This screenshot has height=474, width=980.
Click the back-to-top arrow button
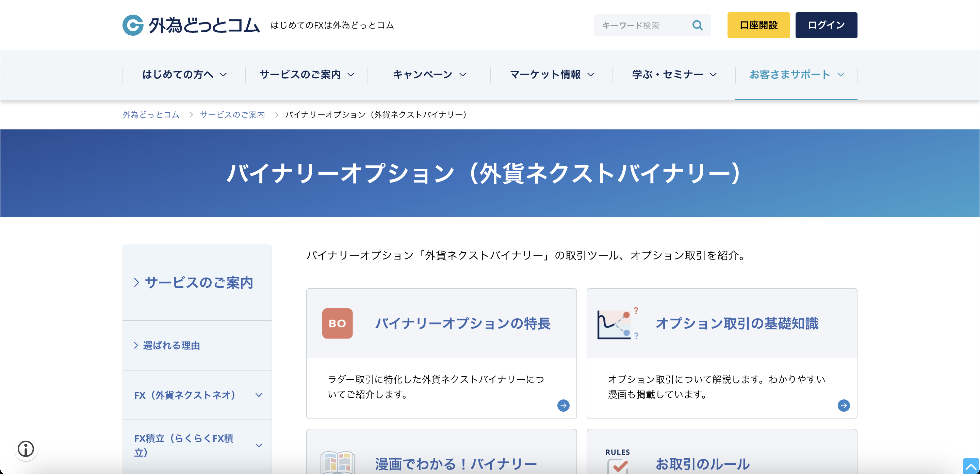click(971, 466)
